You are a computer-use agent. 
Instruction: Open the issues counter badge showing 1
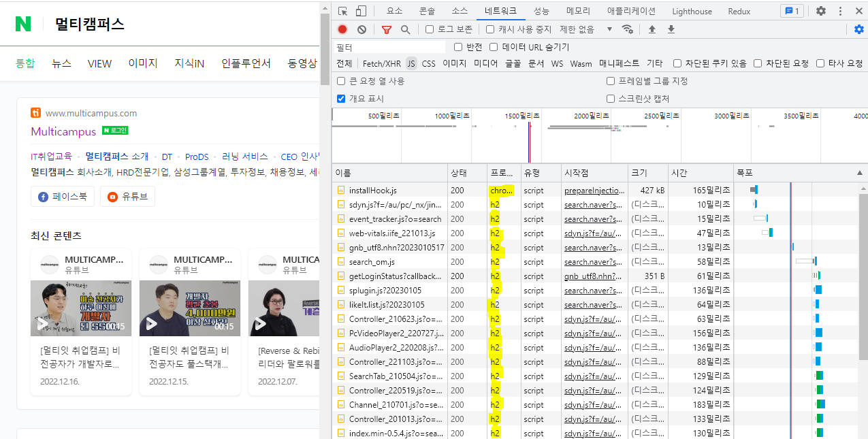click(x=792, y=11)
